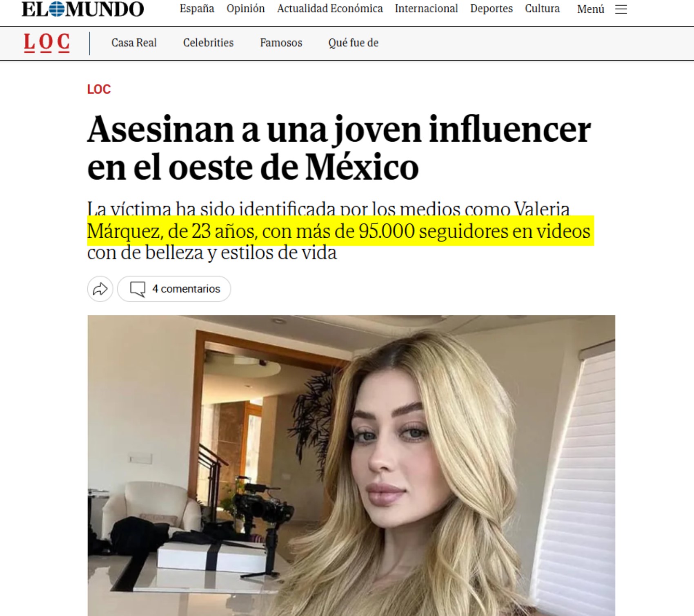Select the Famosos tab
This screenshot has width=694, height=616.
281,43
